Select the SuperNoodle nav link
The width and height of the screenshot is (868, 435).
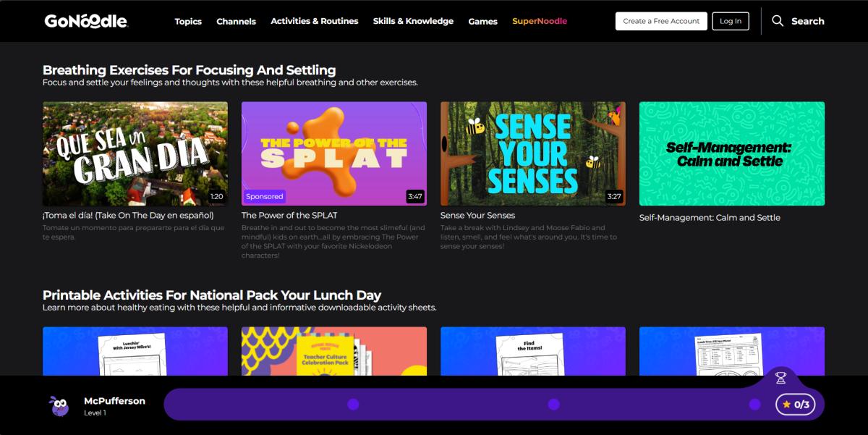pyautogui.click(x=540, y=21)
